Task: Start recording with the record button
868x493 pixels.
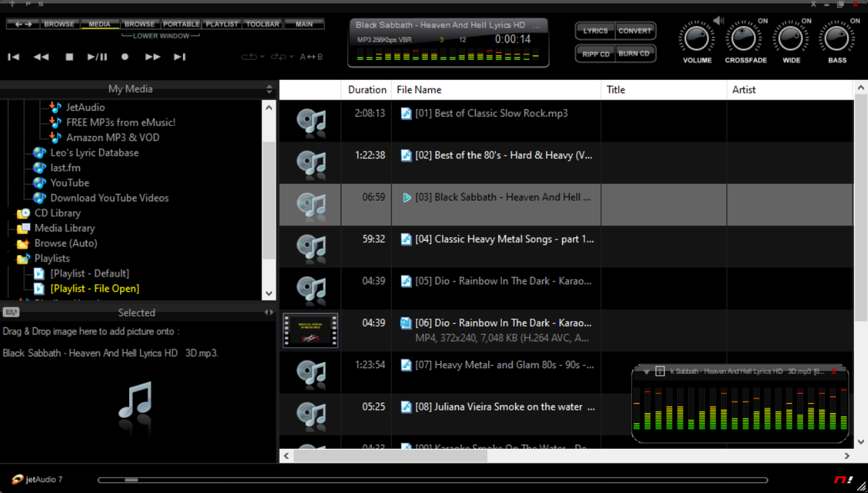Action: point(125,57)
